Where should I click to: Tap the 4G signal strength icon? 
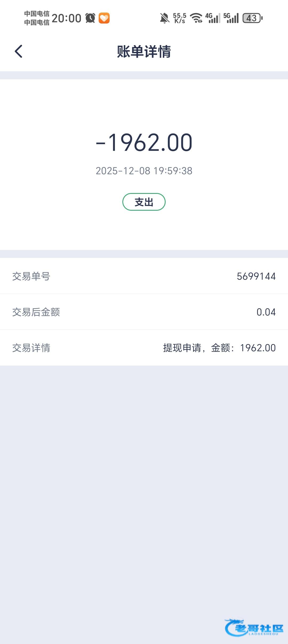click(213, 18)
